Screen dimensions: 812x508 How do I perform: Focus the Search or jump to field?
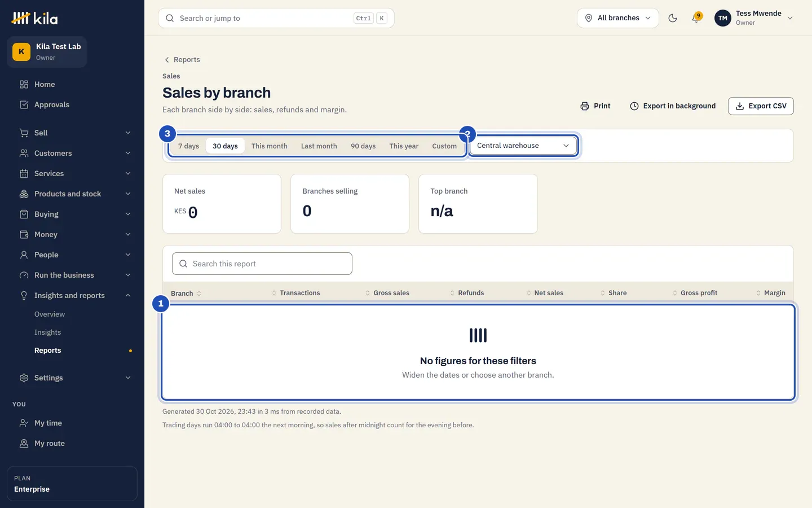(276, 18)
